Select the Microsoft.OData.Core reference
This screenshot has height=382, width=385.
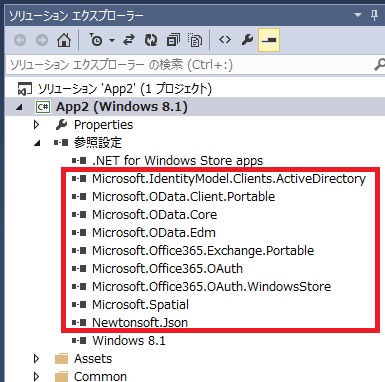154,214
